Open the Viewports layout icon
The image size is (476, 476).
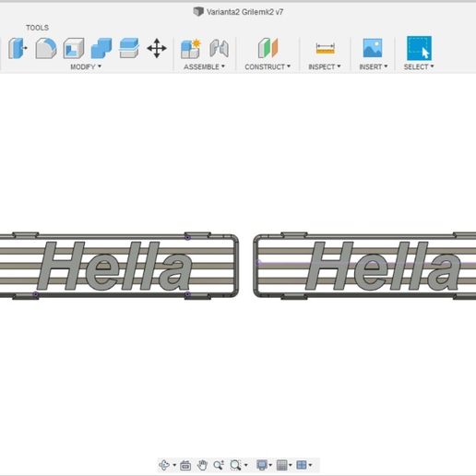click(x=302, y=465)
